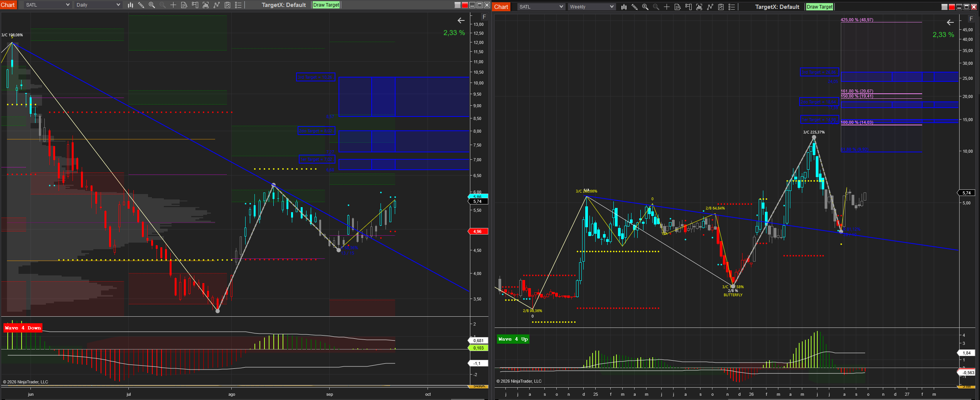This screenshot has width=980, height=400.
Task: Click the red 4,96 price marker
Action: [x=478, y=231]
